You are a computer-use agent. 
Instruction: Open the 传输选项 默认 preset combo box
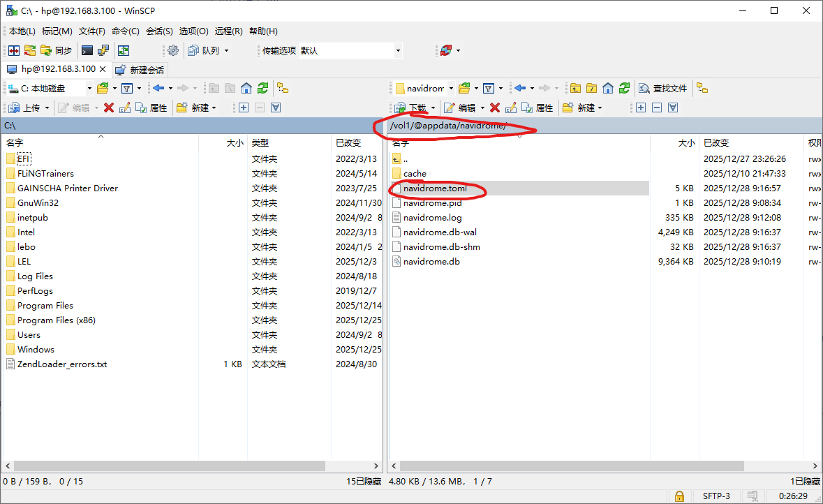[350, 50]
